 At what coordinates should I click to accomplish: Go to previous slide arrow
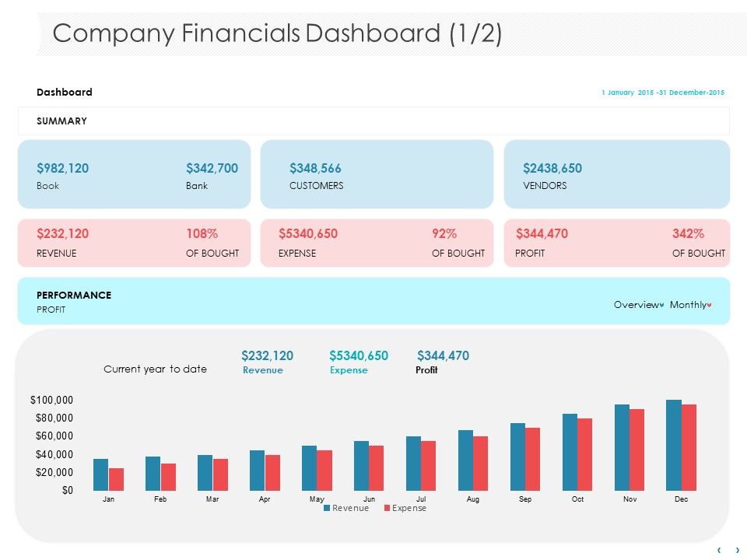coord(719,550)
